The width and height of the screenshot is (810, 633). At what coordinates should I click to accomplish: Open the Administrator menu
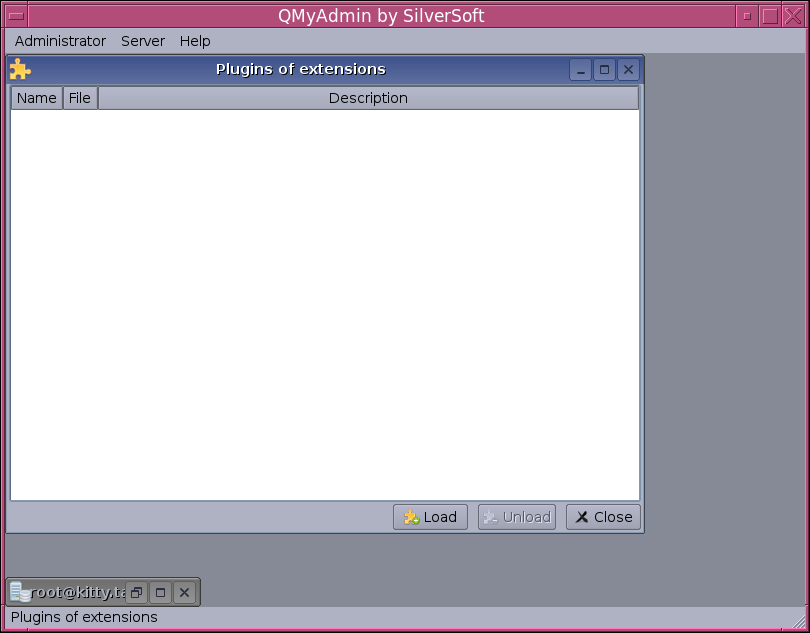tap(60, 41)
